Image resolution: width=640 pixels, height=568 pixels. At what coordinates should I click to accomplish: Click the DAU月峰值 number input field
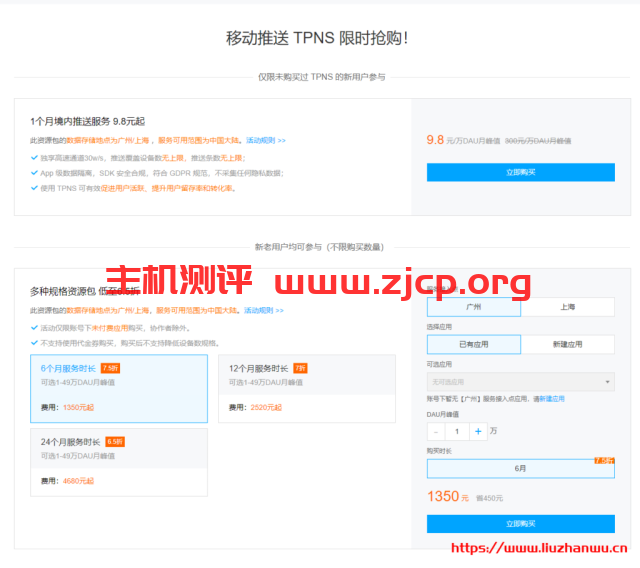[457, 431]
